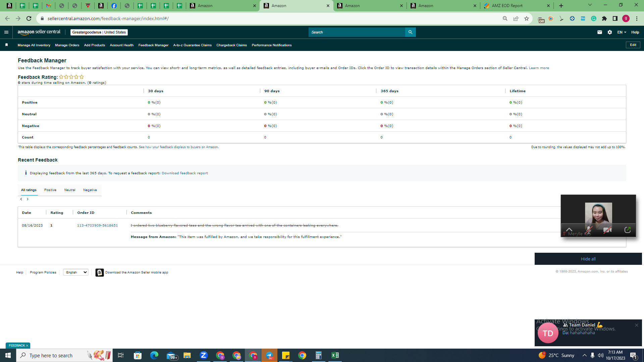
Task: Close the FEEDBACK tag
Action: [27, 346]
